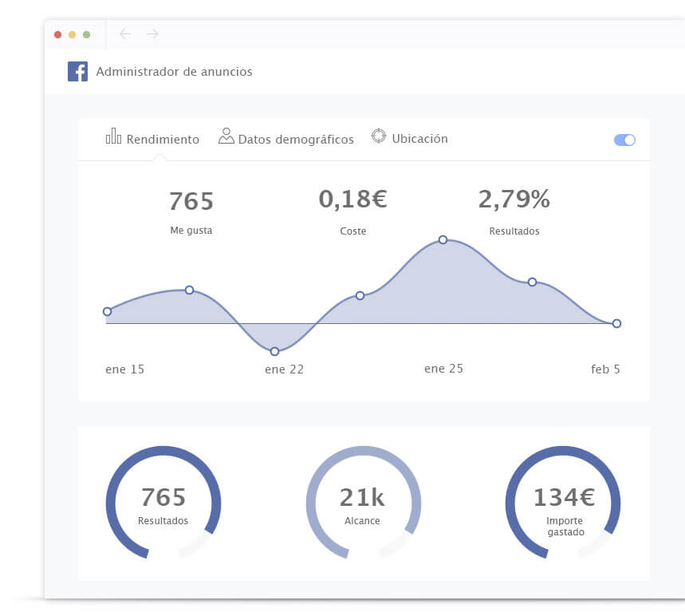
Task: Go forward with the browser arrow
Action: click(152, 34)
